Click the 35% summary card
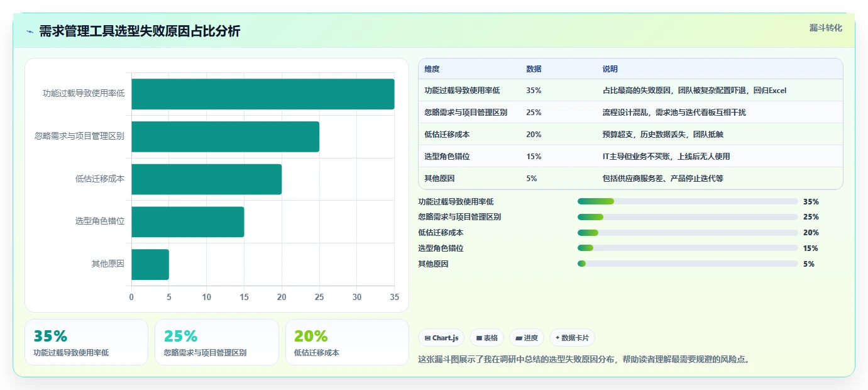This screenshot has height=390, width=868. (86, 342)
